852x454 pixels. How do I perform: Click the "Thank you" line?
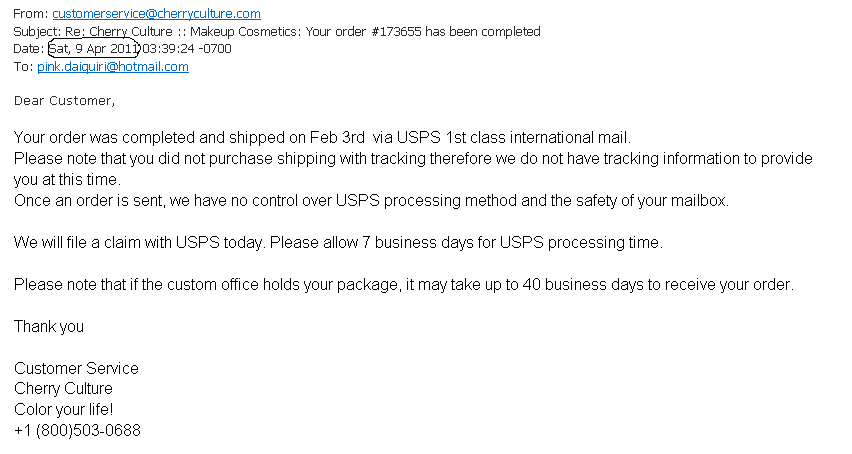click(x=49, y=326)
